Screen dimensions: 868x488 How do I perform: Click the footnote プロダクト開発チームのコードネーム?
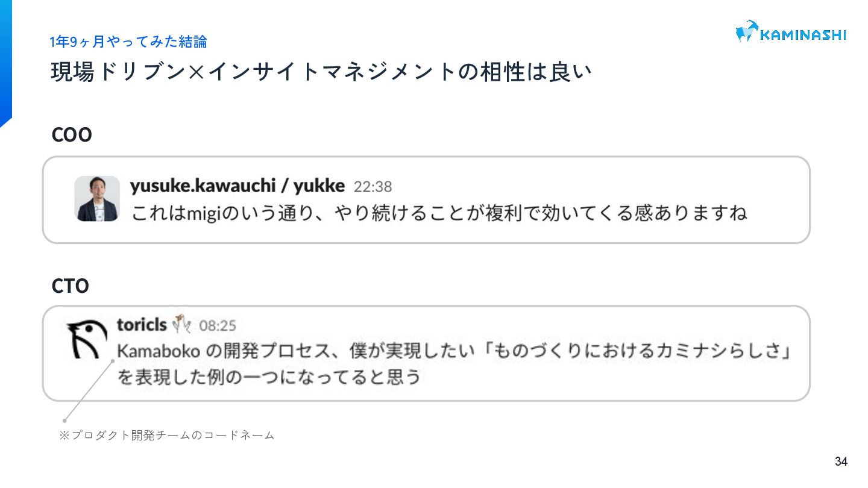[166, 435]
